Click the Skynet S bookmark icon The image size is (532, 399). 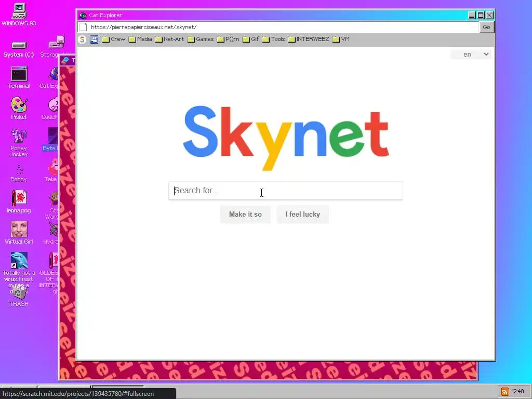coord(82,39)
